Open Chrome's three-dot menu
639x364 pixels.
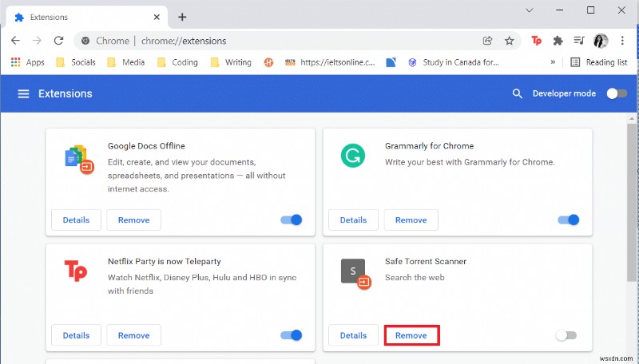pos(622,40)
